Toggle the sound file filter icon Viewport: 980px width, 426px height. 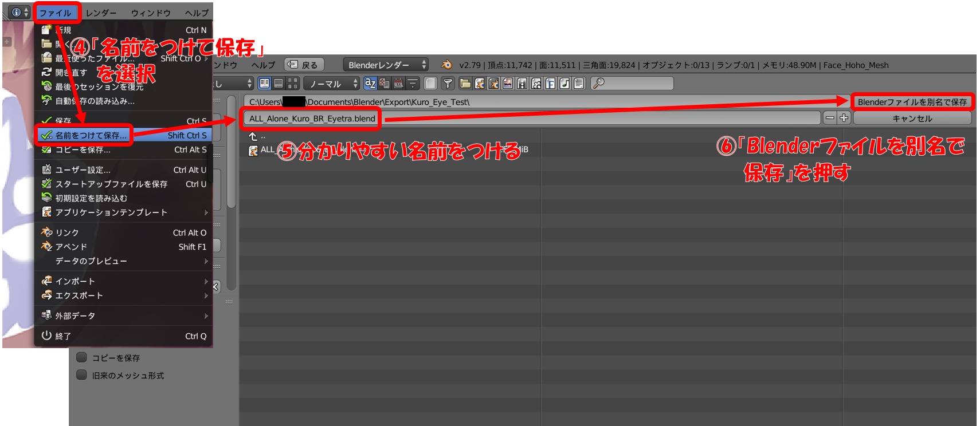click(x=565, y=84)
